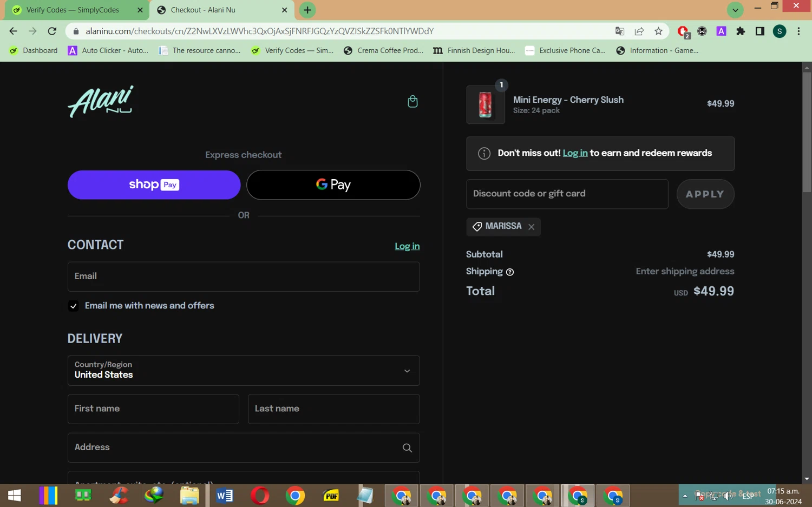This screenshot has width=812, height=507.
Task: Click the address search magnifier icon
Action: 407,448
